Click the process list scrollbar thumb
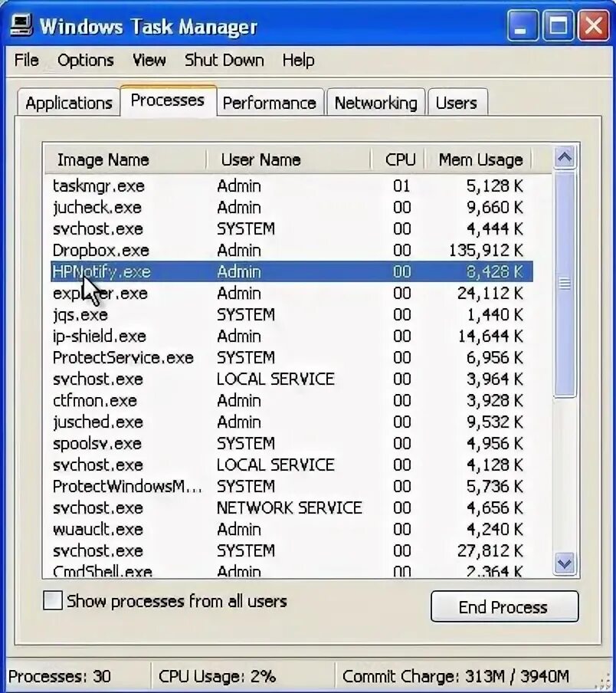The height and width of the screenshot is (693, 616). pos(565,284)
